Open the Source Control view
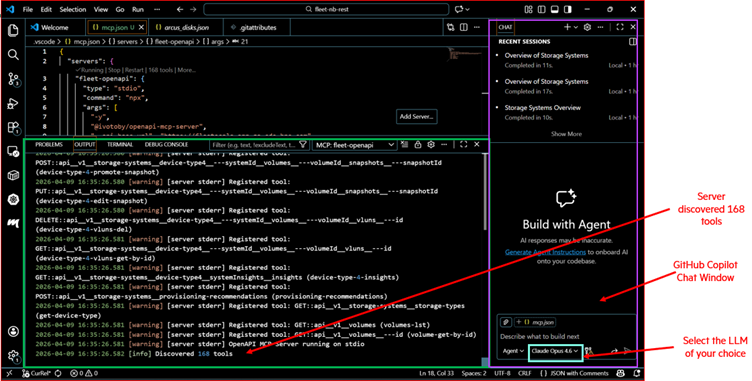Image resolution: width=752 pixels, height=381 pixels. [13, 79]
